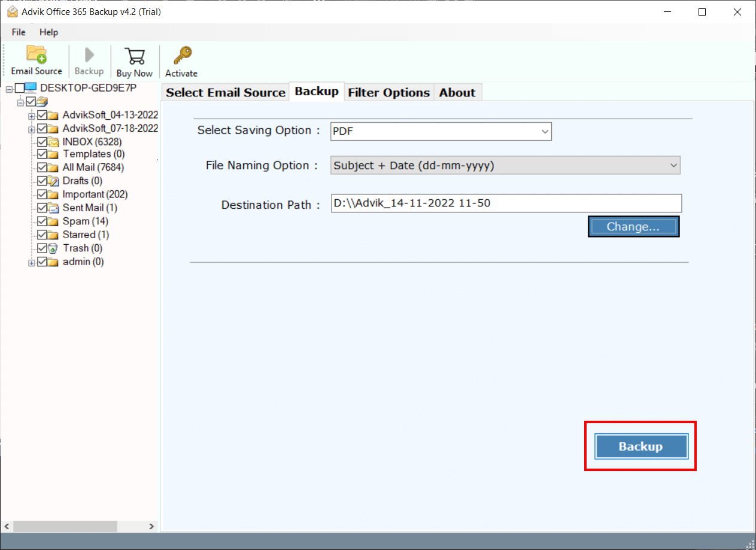The height and width of the screenshot is (550, 756).
Task: Click the Sent Mail folder icon
Action: 53,208
